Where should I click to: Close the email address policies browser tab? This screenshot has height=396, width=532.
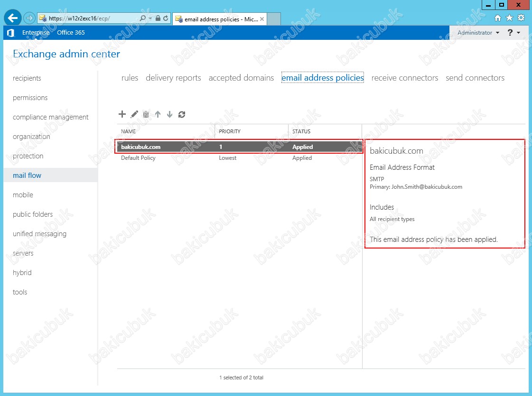[262, 19]
